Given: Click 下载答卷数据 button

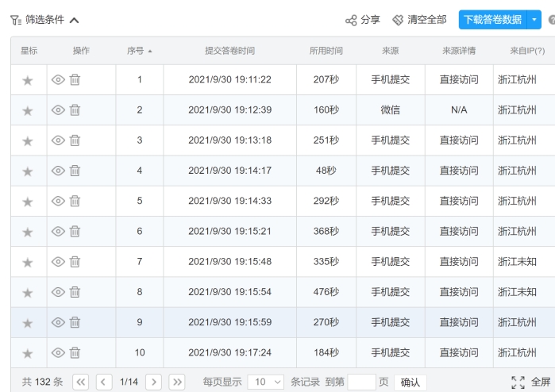Looking at the screenshot, I should coord(492,20).
